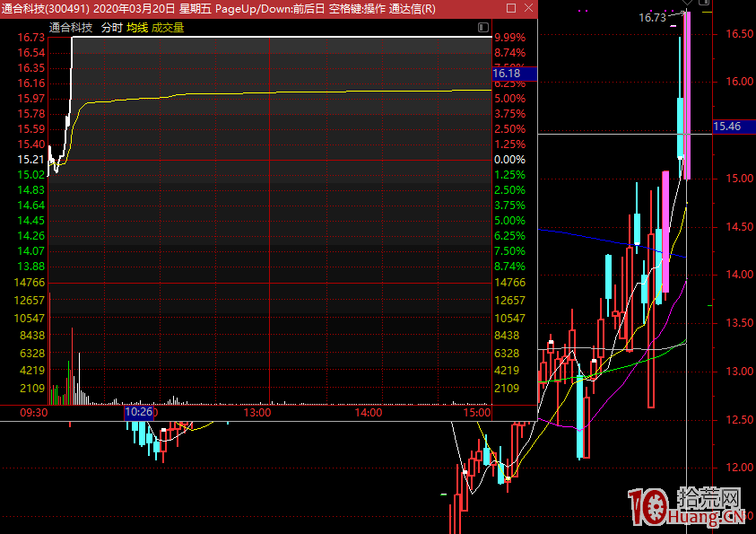Click the 09:30 opening time label
The width and height of the screenshot is (756, 534).
(32, 413)
